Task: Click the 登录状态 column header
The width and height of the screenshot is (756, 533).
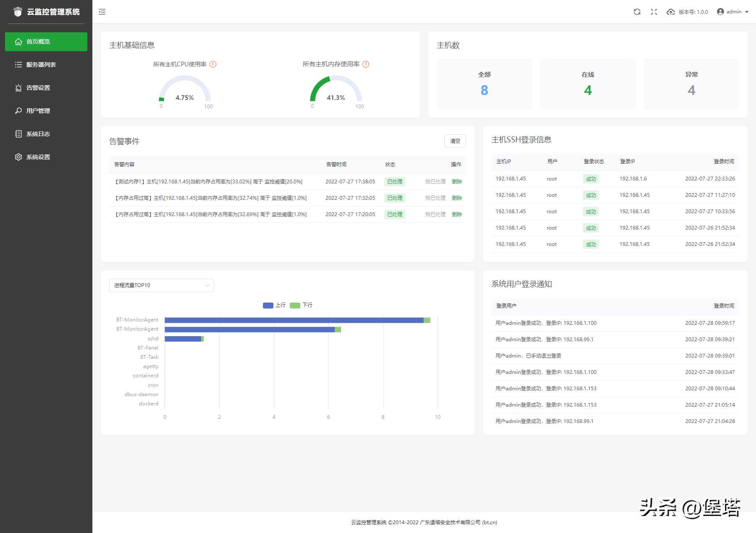Action: tap(594, 162)
